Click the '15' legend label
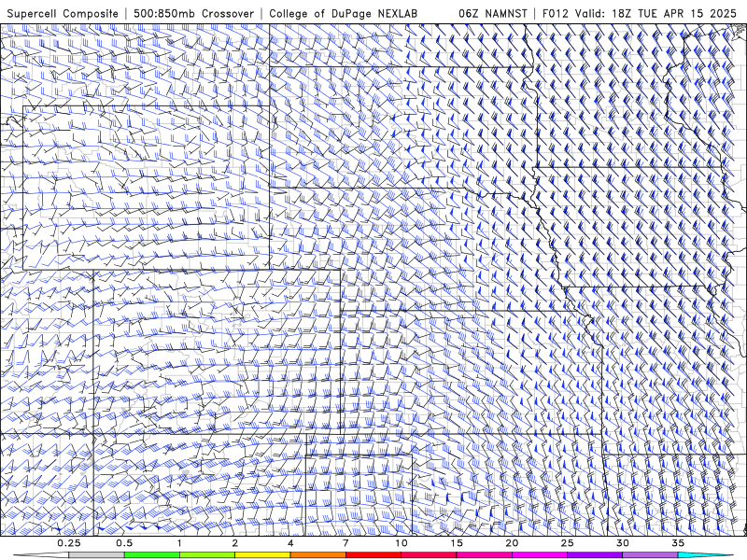747x560 pixels. [x=457, y=543]
